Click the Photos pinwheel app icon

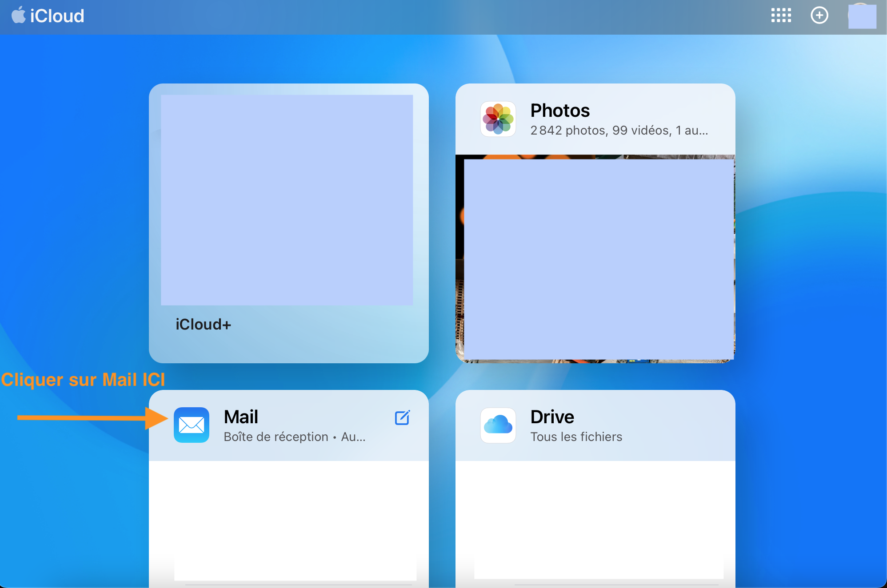point(498,119)
